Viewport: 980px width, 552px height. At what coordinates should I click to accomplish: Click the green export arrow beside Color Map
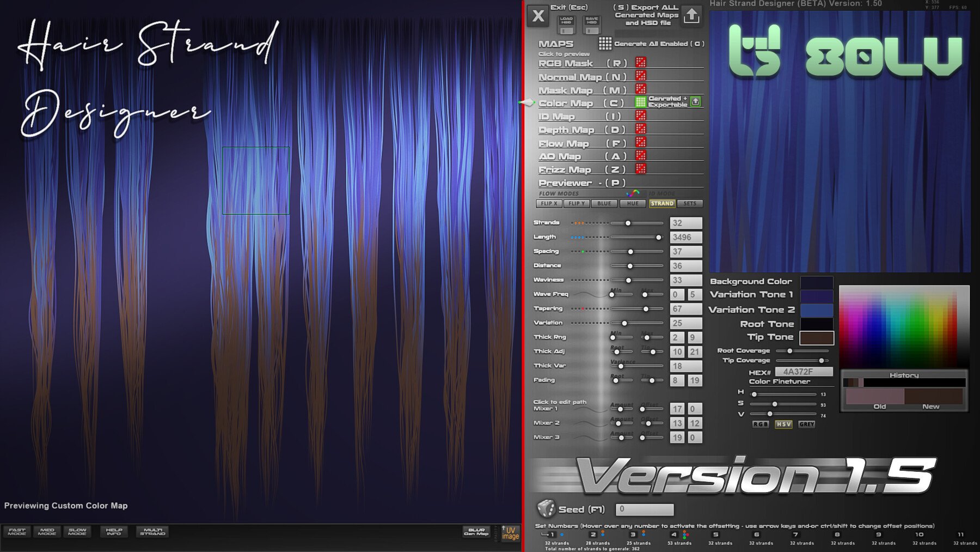[x=695, y=101]
